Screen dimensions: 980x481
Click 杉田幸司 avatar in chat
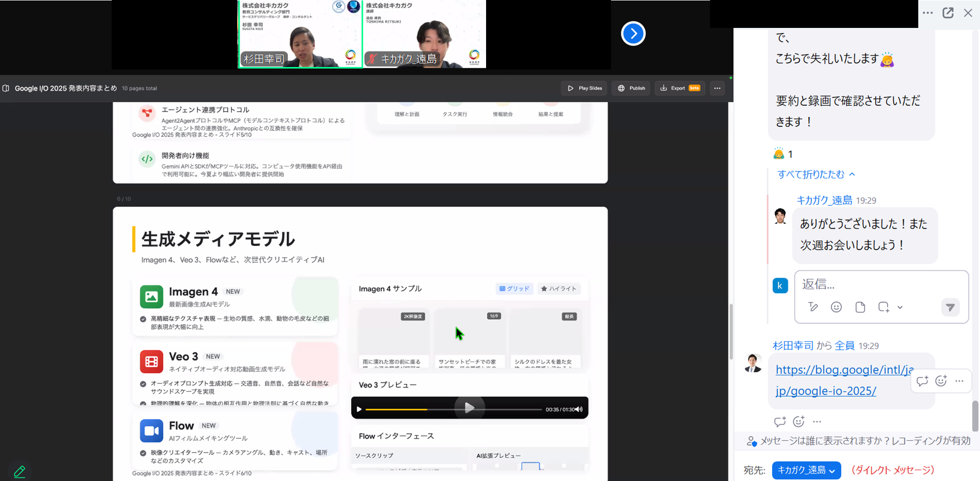753,363
